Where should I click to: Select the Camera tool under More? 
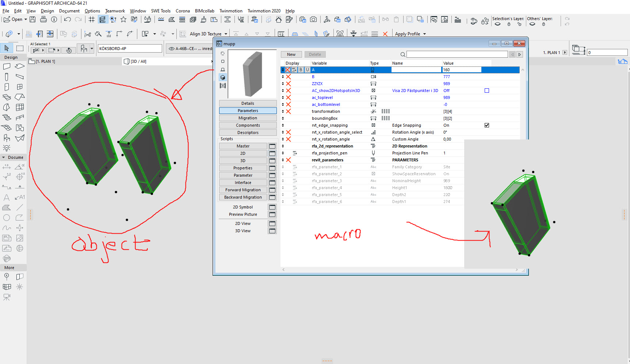point(7,297)
